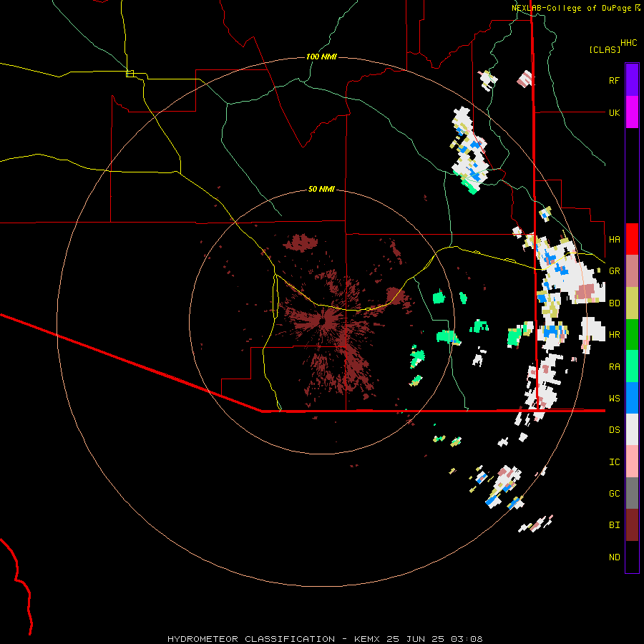The height and width of the screenshot is (644, 644).
Task: Click the HR dark green legend swatch
Action: click(632, 335)
